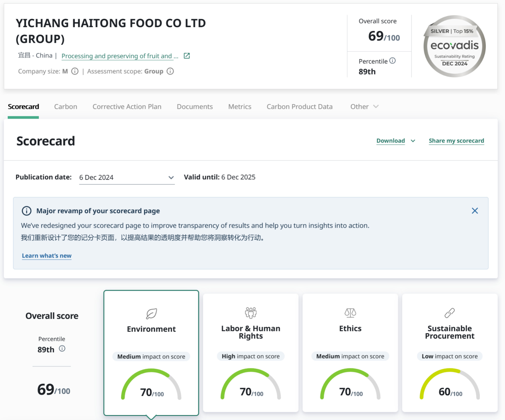Click the Download link
Viewport: 505px width, 420px height.
click(391, 141)
